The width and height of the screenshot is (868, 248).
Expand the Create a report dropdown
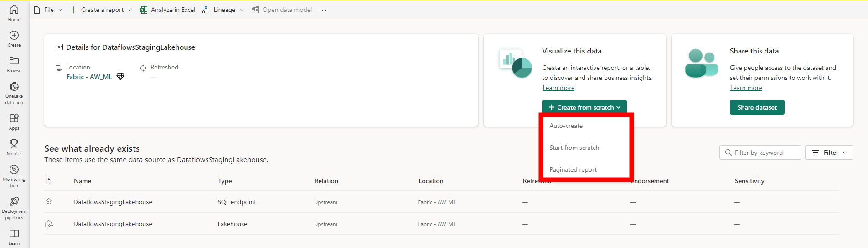tap(101, 10)
